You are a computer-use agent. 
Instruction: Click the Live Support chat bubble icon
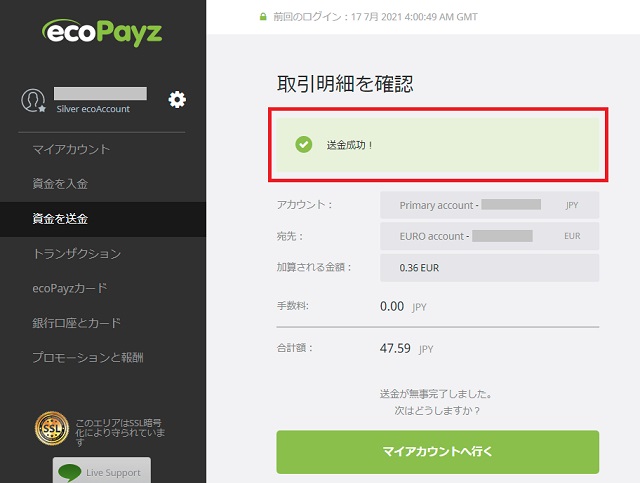pyautogui.click(x=69, y=471)
